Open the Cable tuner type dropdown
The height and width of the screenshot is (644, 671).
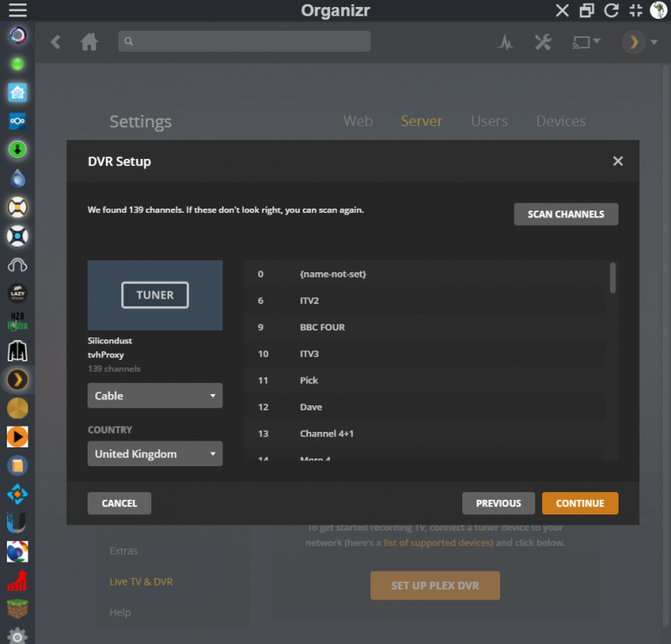coord(155,396)
